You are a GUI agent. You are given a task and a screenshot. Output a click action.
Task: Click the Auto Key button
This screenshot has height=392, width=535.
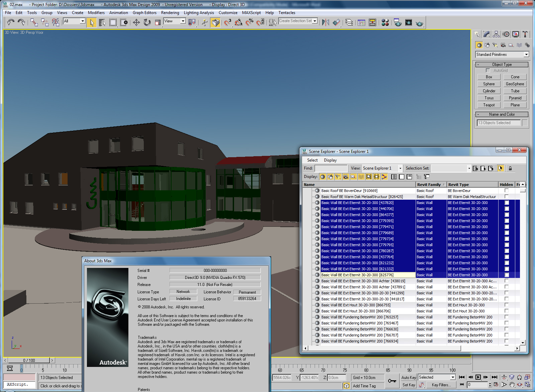click(409, 377)
